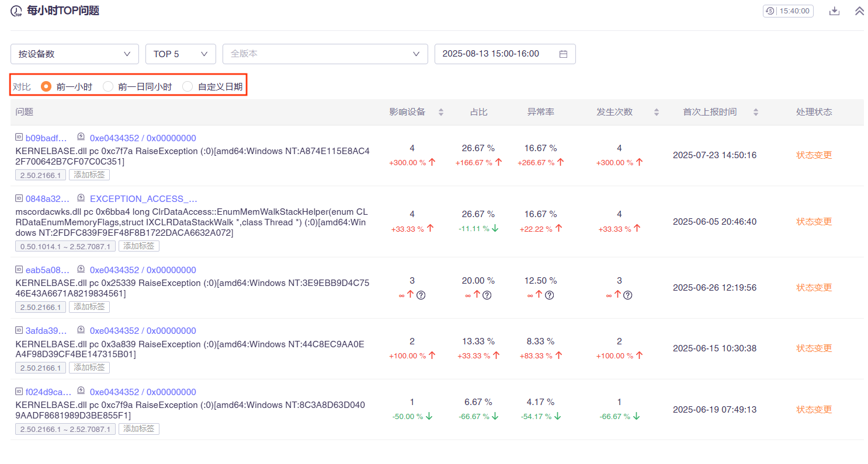
Task: Open the TOP 5 dropdown
Action: click(x=180, y=54)
